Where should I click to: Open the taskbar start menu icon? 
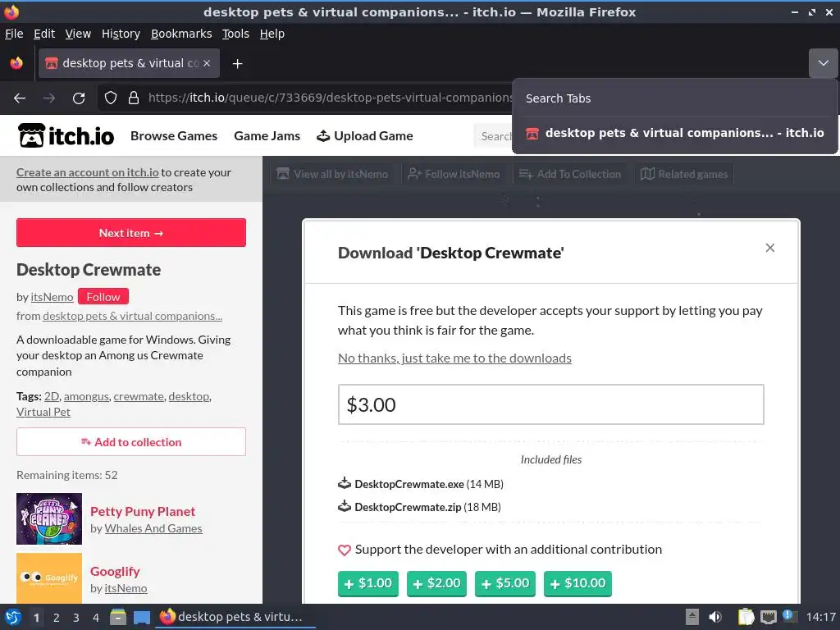(x=13, y=617)
